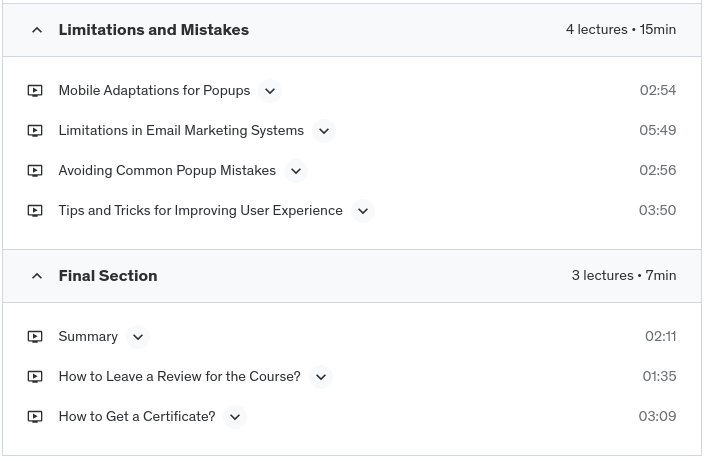Expand description for Avoiding Common Popup Mistakes

pos(296,171)
